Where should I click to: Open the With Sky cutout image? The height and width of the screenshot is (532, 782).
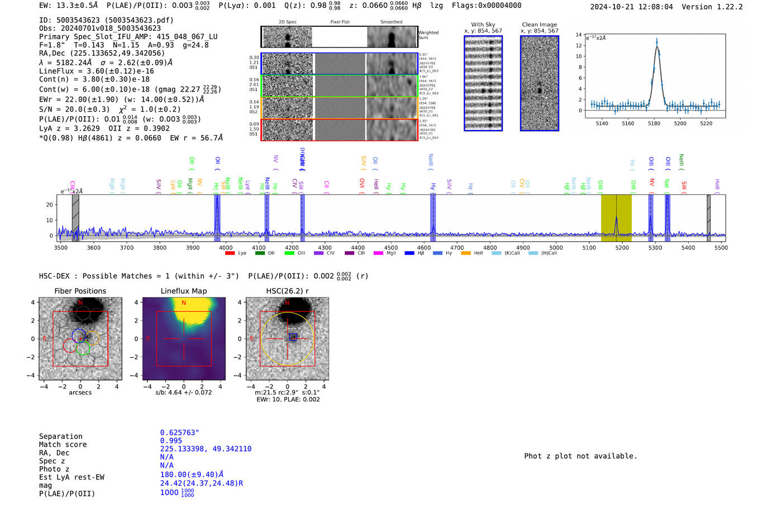pos(483,83)
